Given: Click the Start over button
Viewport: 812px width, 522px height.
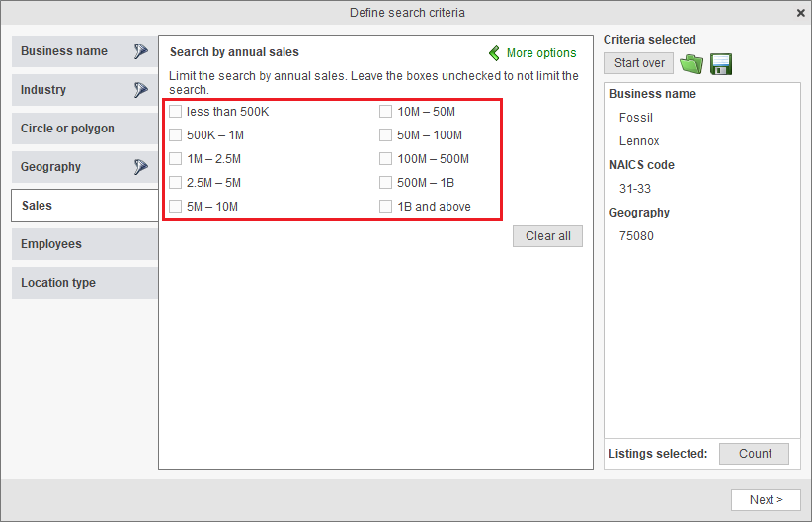Looking at the screenshot, I should tap(638, 63).
